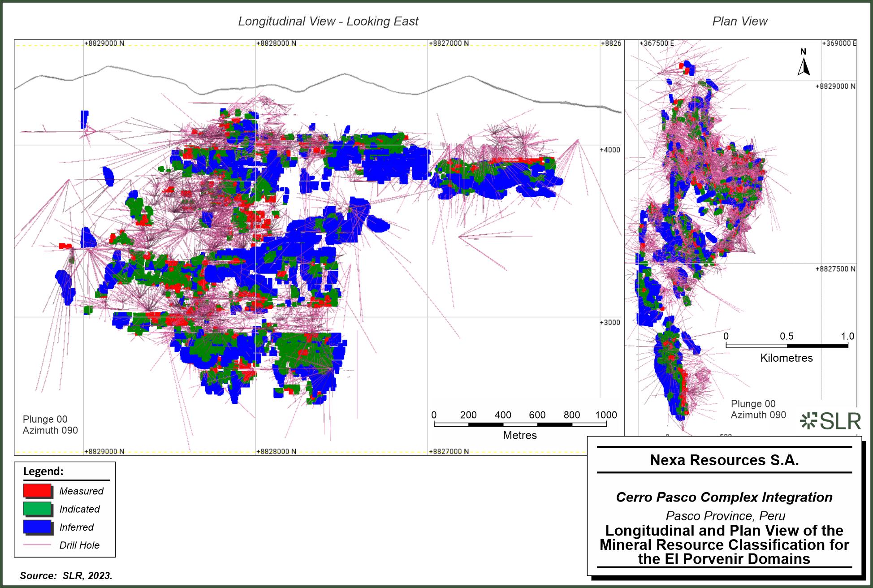Click the +4000 elevation label
The height and width of the screenshot is (588, 873).
pyautogui.click(x=610, y=150)
